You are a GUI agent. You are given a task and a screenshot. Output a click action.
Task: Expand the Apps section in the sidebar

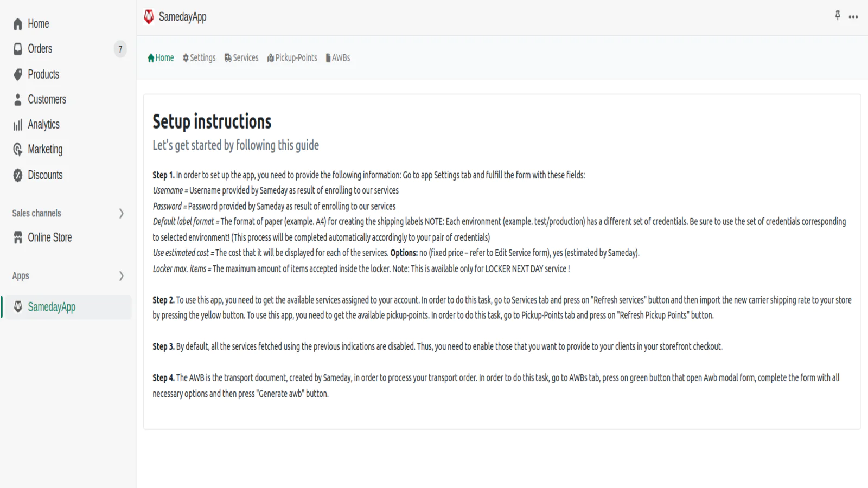[121, 276]
